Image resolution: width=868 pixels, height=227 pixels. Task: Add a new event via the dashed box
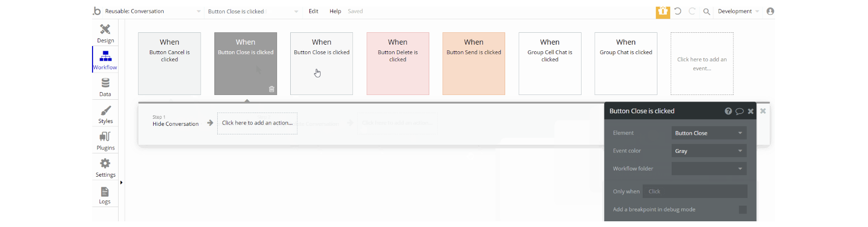(702, 64)
